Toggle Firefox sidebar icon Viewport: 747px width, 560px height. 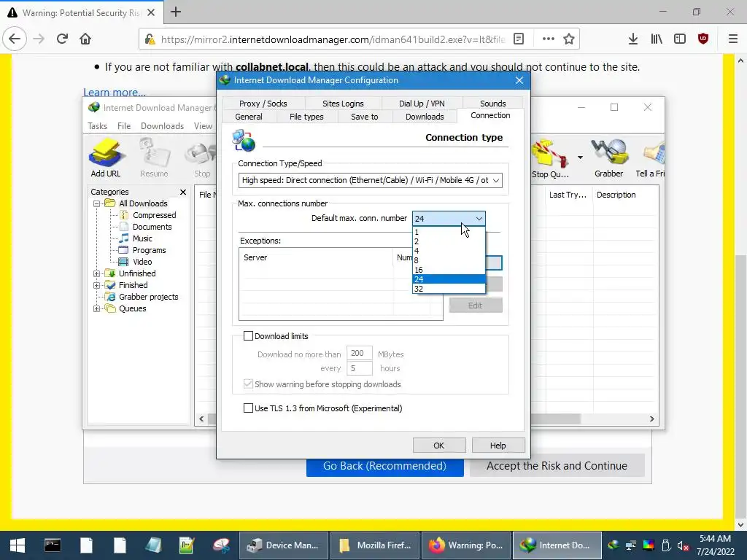point(680,39)
